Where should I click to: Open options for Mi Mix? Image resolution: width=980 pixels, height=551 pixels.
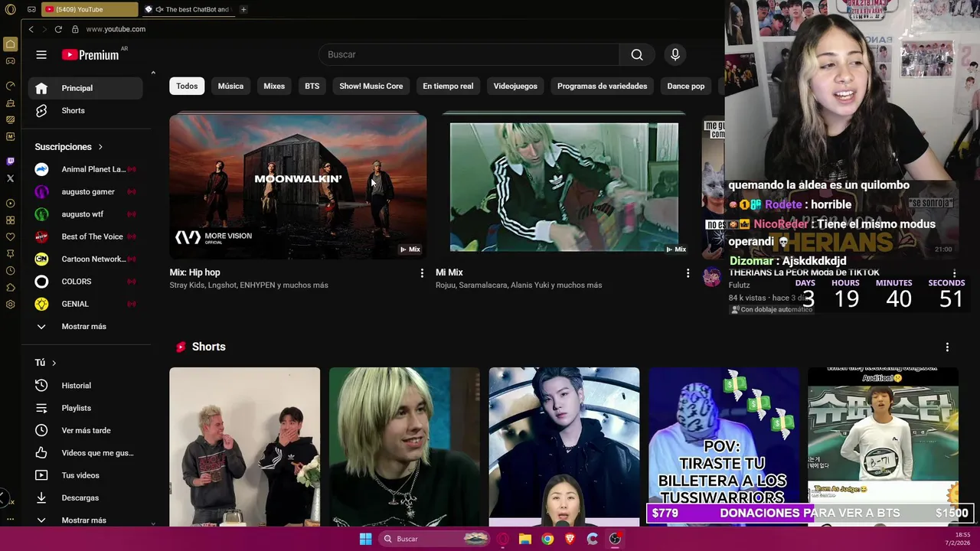click(688, 273)
